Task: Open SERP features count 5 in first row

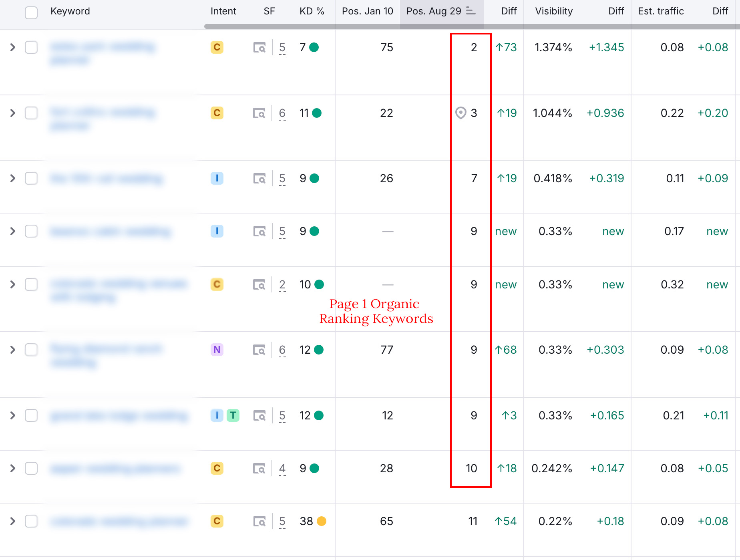Action: (x=282, y=48)
